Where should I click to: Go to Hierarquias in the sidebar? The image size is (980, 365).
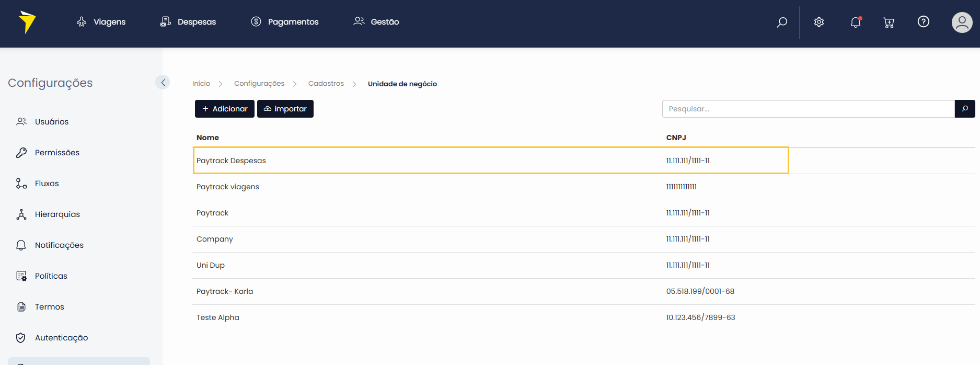48,214
